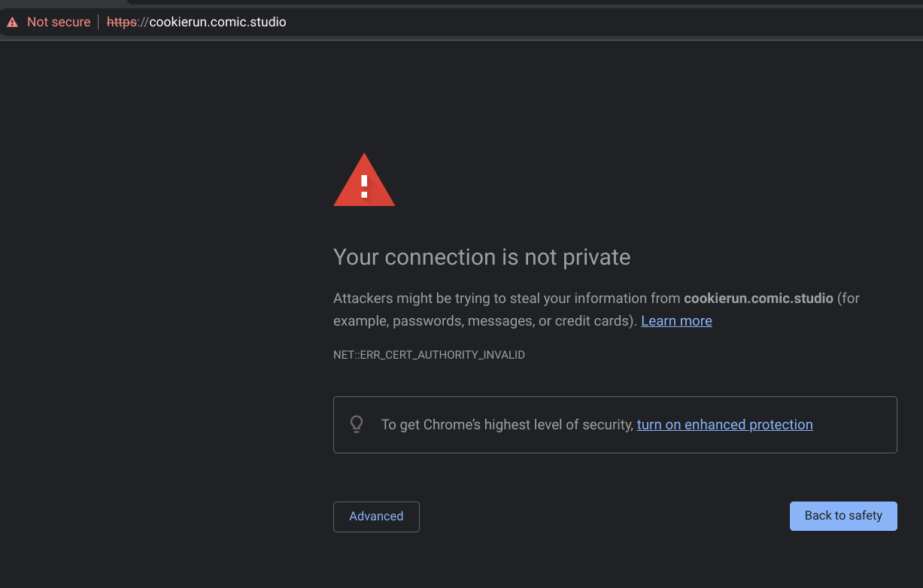Click the lightbulb icon in the security tip
This screenshot has width=923, height=588.
click(357, 424)
